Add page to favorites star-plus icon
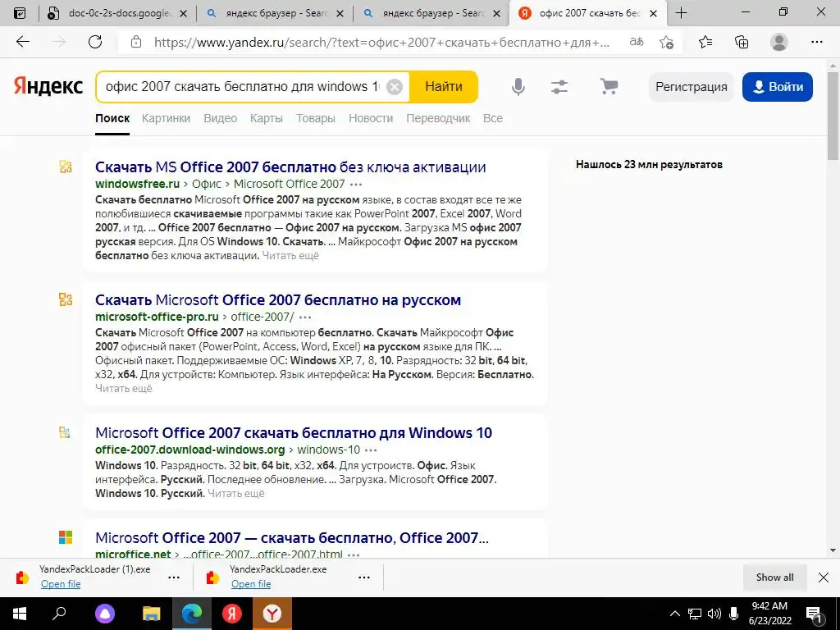Viewport: 840px width, 630px height. tap(666, 42)
